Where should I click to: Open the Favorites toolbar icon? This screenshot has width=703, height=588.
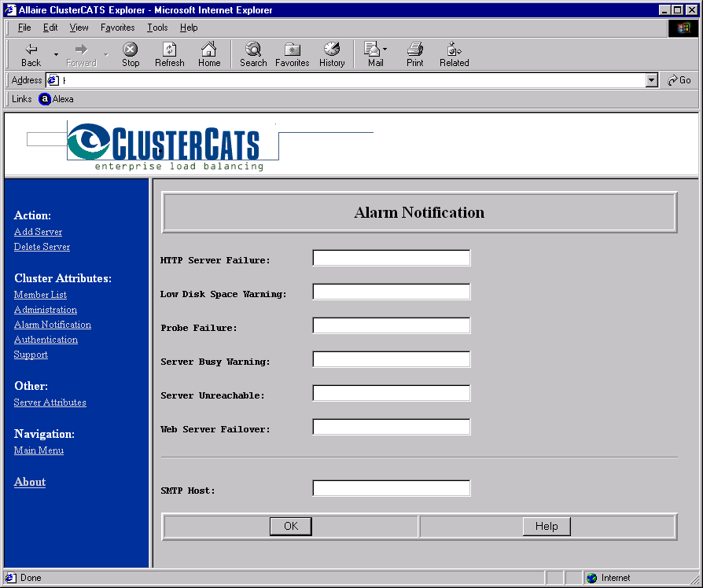tap(293, 55)
